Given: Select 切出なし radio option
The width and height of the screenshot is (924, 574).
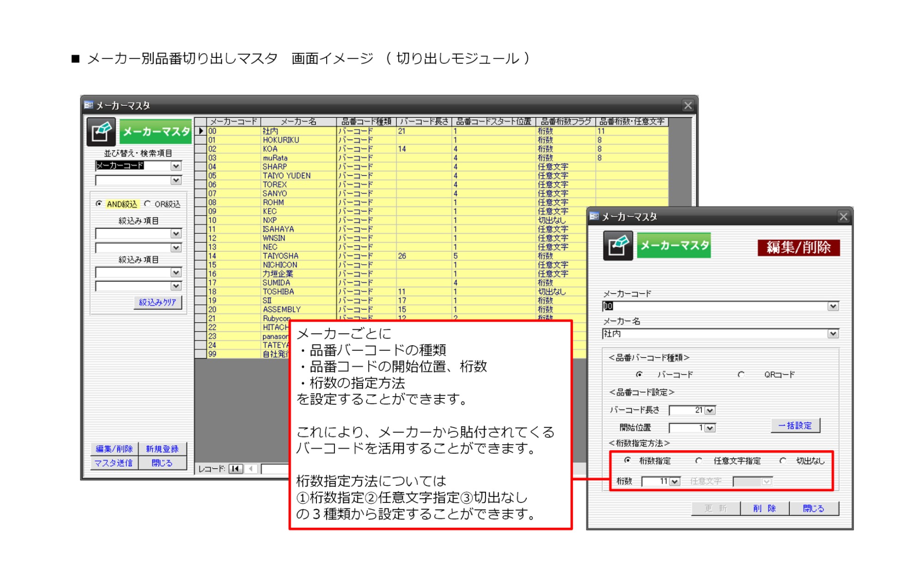Looking at the screenshot, I should [x=783, y=460].
